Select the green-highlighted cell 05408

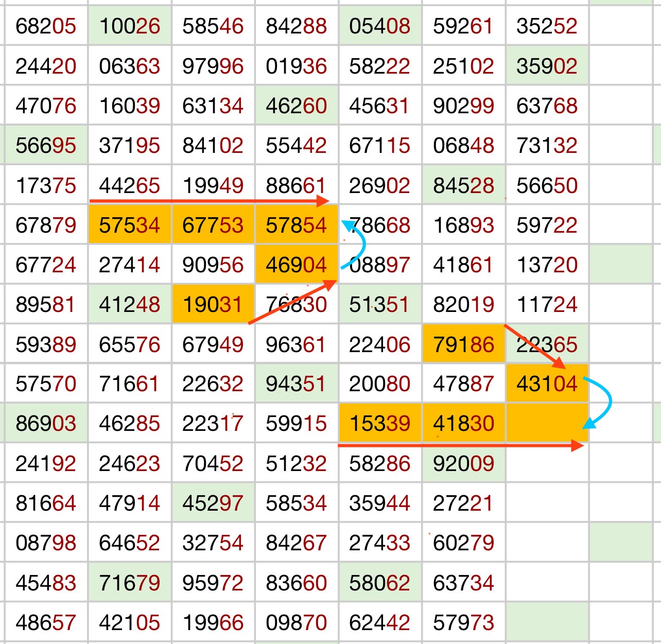click(x=380, y=26)
